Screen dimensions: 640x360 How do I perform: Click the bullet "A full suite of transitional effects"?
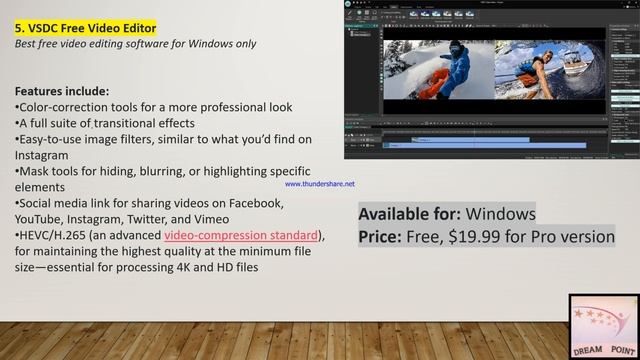click(105, 123)
